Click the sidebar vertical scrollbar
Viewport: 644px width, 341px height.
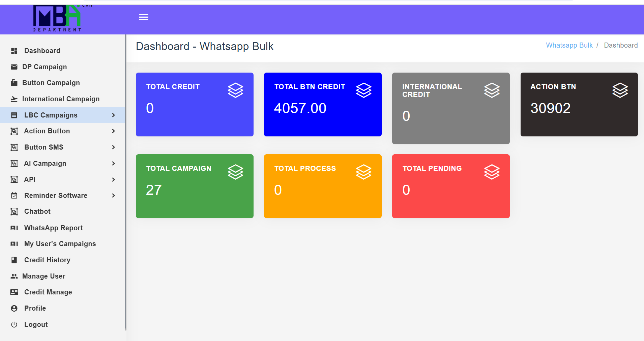[126, 182]
